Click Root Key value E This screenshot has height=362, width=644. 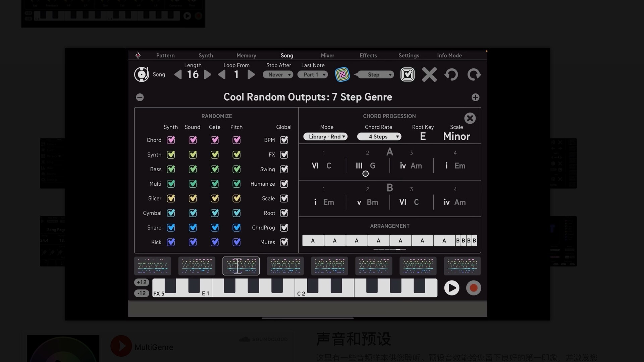(423, 136)
